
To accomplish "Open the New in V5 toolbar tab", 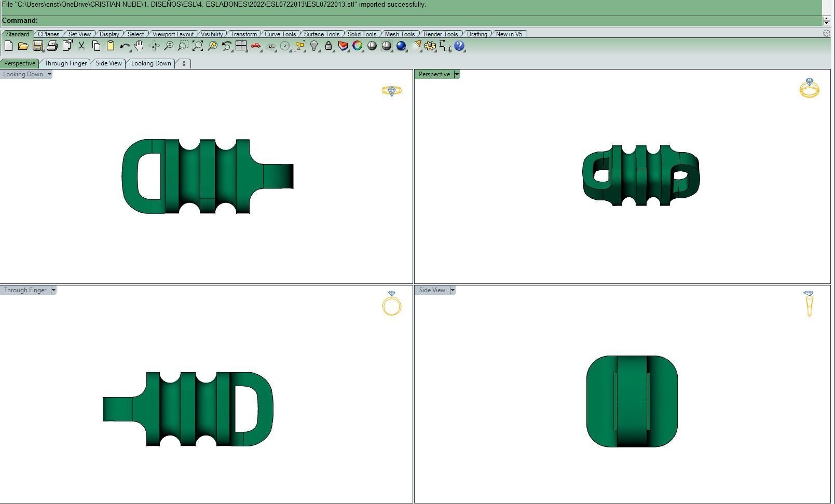I will [509, 34].
